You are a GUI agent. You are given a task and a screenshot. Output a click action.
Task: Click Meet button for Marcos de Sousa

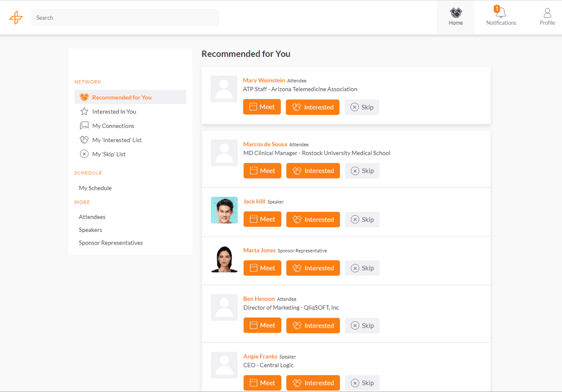click(262, 171)
